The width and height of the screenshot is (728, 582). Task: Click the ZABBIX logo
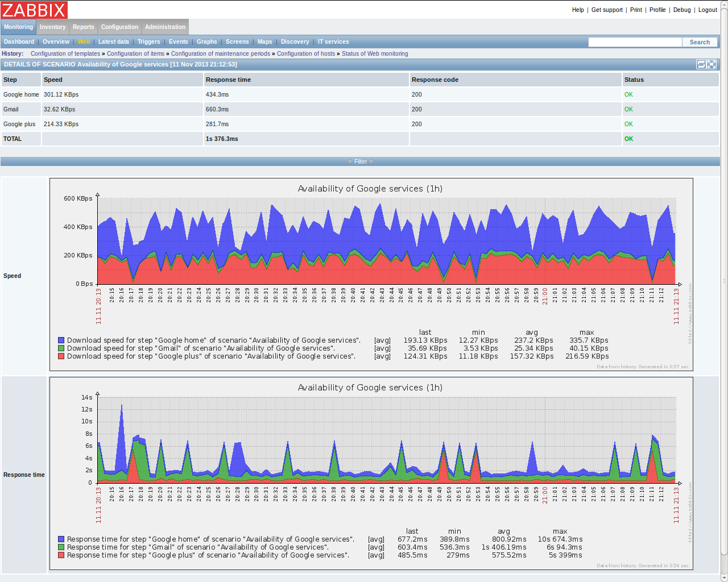click(34, 10)
